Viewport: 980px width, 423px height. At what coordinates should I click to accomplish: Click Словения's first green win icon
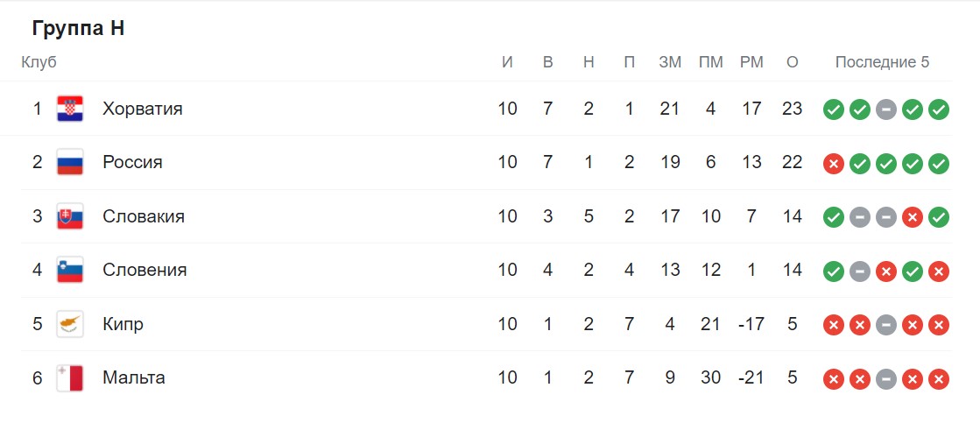coord(833,271)
